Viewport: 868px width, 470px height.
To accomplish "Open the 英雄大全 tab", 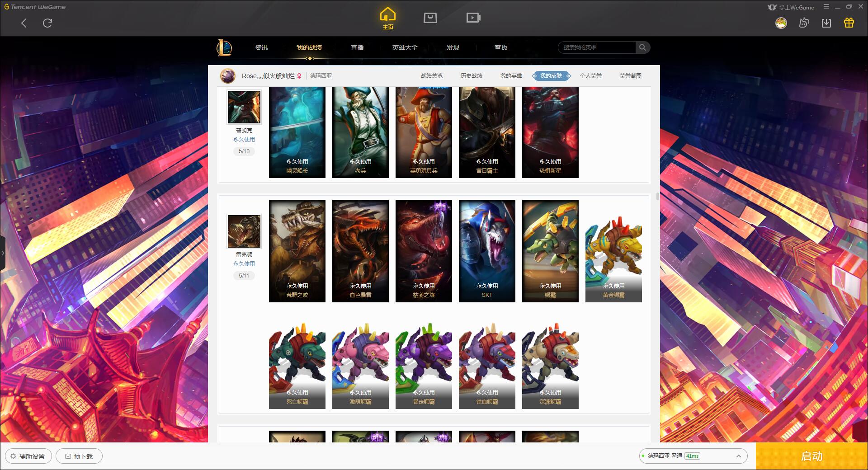I will (405, 47).
